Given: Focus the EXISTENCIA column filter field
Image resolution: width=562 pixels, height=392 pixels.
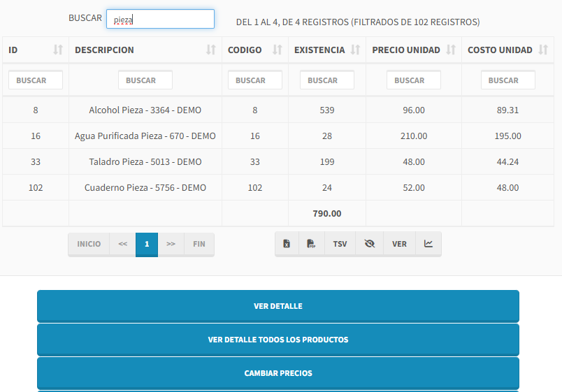Looking at the screenshot, I should tap(327, 80).
